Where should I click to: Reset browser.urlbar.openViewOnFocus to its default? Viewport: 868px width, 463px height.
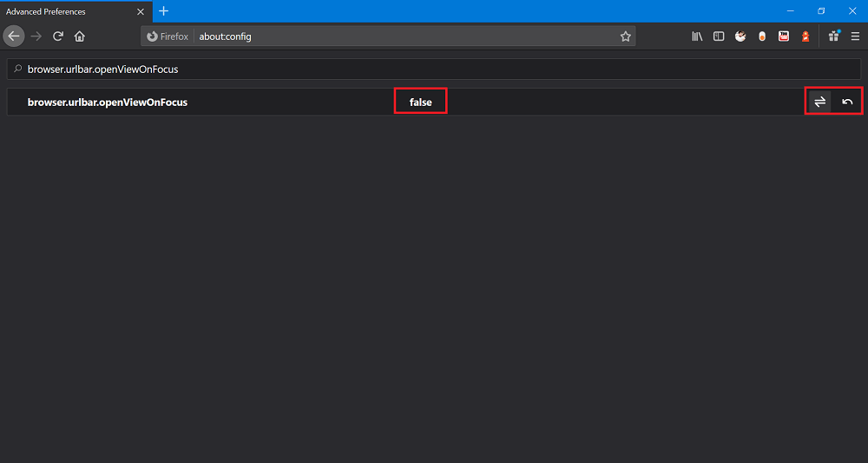847,102
